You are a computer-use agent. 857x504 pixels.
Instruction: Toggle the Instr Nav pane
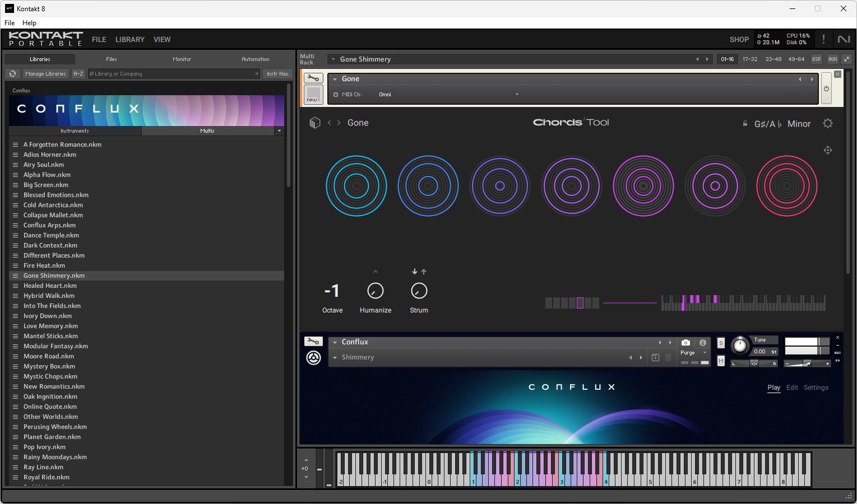click(x=277, y=74)
